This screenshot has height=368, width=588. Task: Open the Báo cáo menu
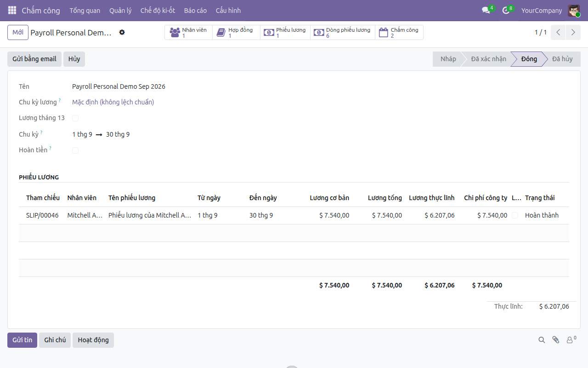coord(195,10)
